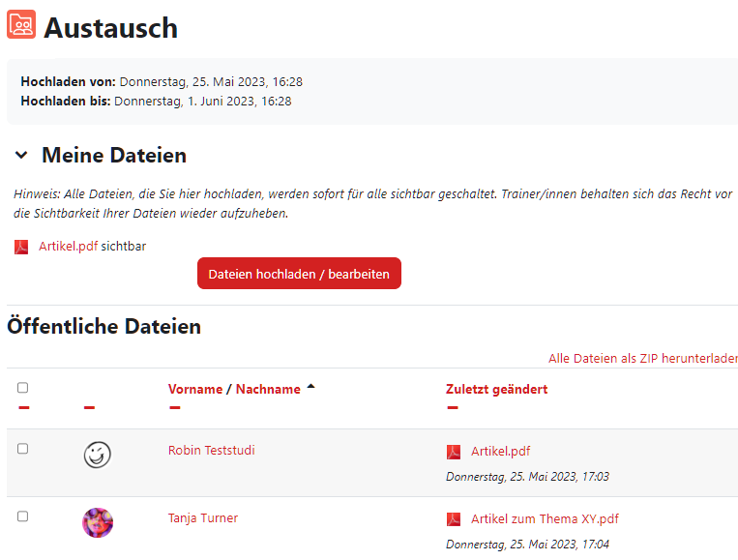Hide the Vorname / Nachname column minus icon
The height and width of the screenshot is (560, 738).
coord(175,407)
